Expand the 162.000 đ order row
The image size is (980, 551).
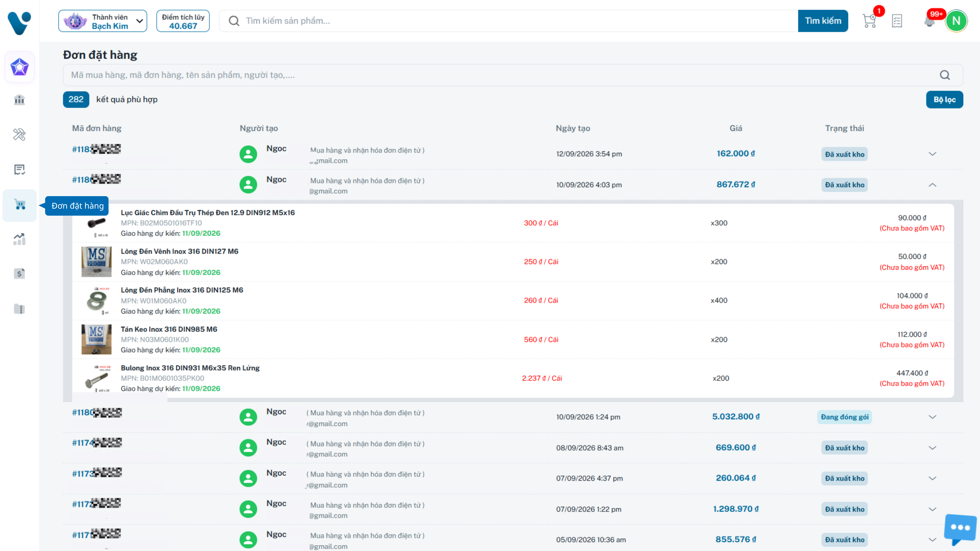pos(933,154)
